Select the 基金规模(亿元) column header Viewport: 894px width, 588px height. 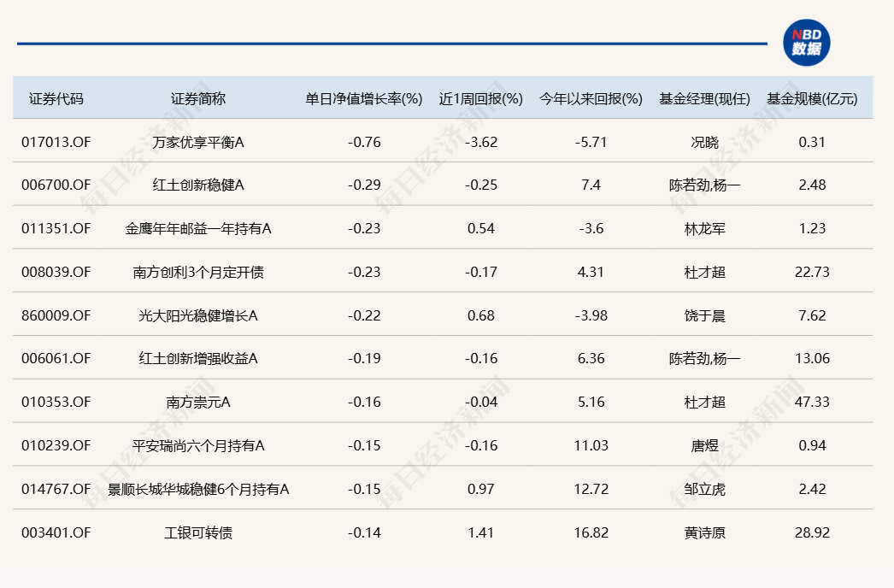(812, 98)
